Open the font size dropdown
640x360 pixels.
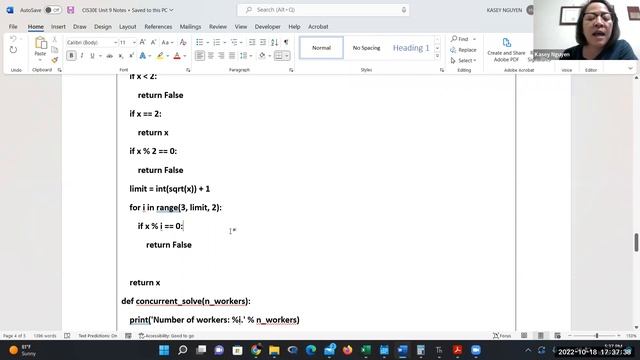134,42
